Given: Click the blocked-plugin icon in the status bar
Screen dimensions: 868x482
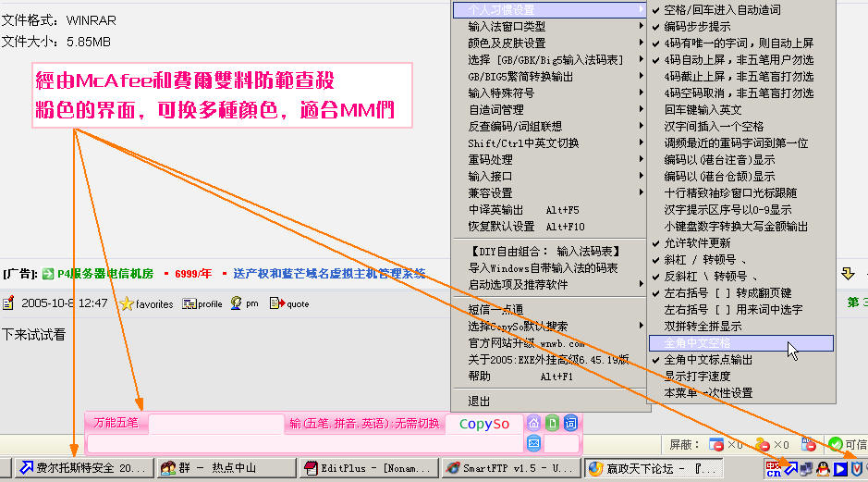Looking at the screenshot, I should tap(763, 444).
